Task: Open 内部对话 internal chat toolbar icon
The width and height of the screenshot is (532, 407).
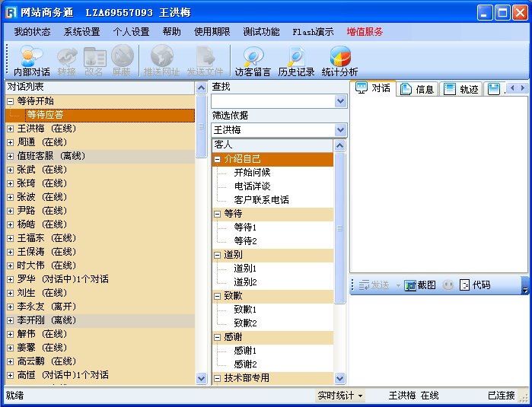Action: (x=31, y=59)
